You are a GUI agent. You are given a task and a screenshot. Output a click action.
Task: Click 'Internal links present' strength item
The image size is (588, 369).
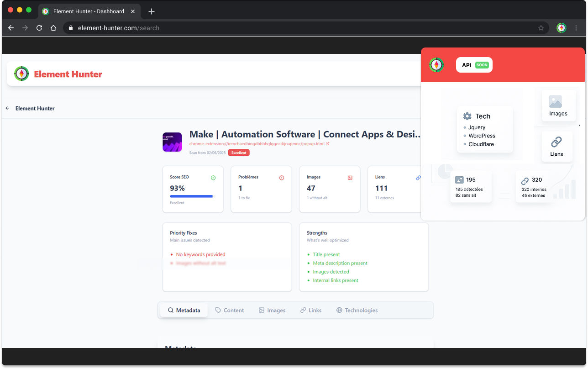tap(335, 280)
